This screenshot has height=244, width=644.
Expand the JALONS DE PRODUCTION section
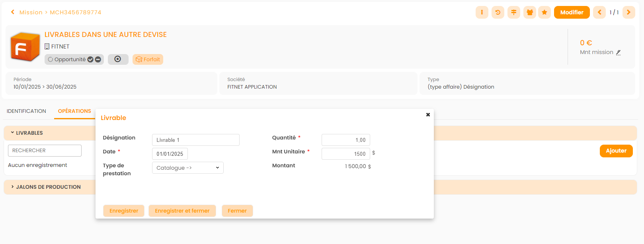(13, 187)
